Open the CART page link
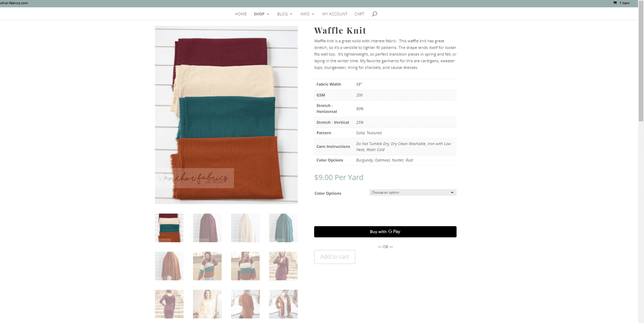644x323 pixels. coord(359,14)
